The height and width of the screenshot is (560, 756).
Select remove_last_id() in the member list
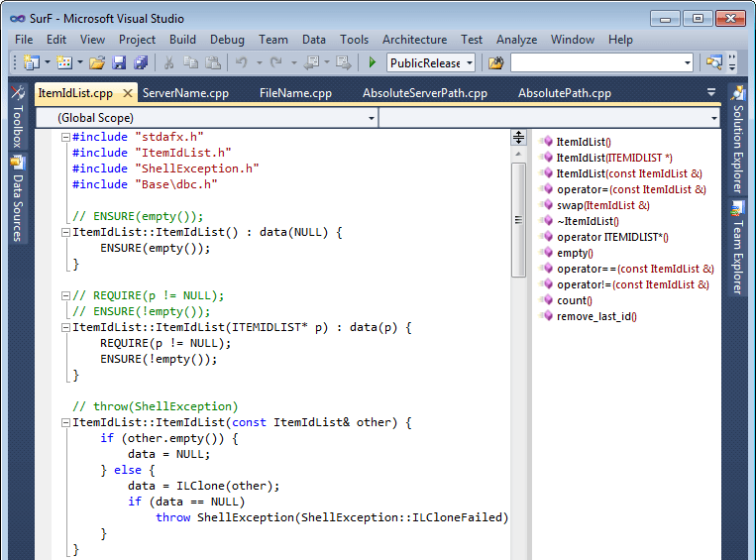596,316
